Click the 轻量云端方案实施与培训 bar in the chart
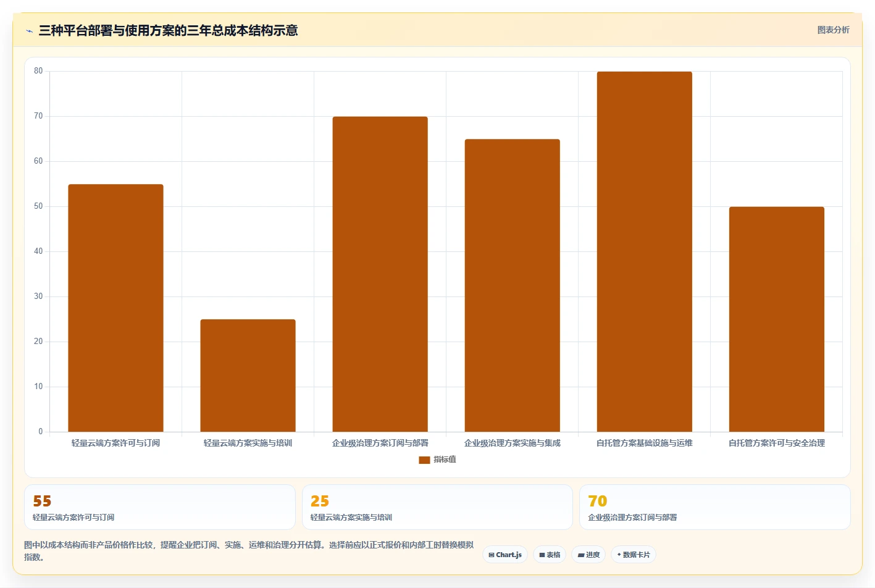This screenshot has height=588, width=875. [x=248, y=376]
